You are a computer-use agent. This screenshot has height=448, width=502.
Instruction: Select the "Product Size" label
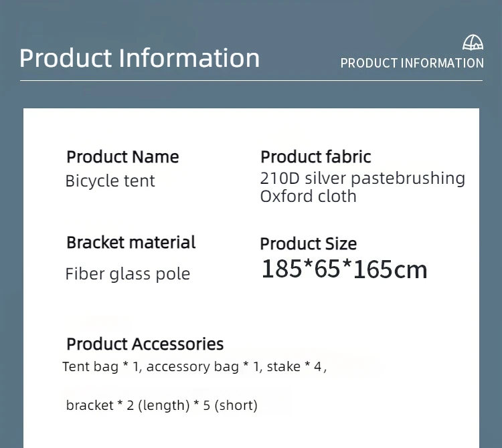308,243
